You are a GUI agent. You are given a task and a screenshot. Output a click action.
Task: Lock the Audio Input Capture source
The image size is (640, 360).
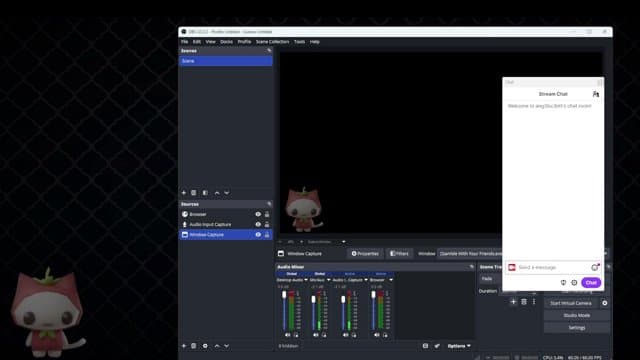pos(267,224)
